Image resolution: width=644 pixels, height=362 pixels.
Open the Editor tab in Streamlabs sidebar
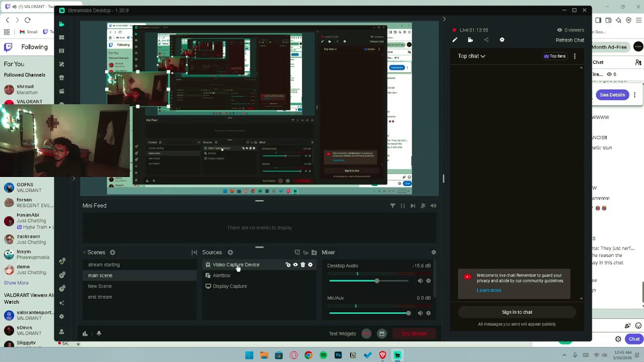click(x=61, y=24)
